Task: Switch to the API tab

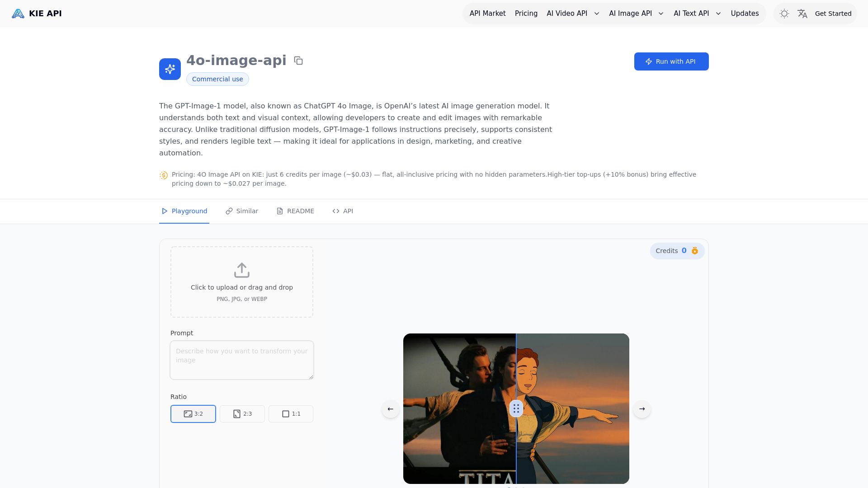Action: click(343, 211)
